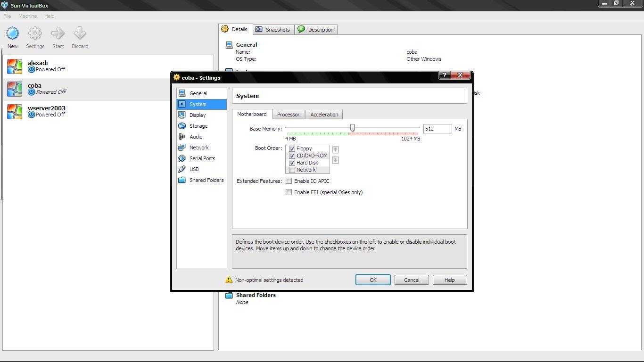Screen dimensions: 644x362
Task: Click the Base Memory slider handle
Action: click(352, 128)
